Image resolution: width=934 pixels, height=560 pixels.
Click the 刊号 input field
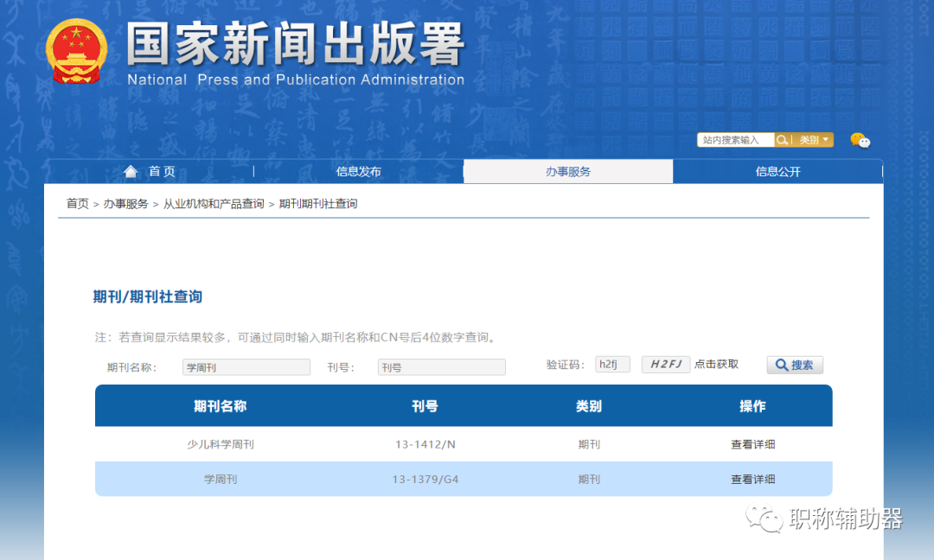[x=441, y=366]
